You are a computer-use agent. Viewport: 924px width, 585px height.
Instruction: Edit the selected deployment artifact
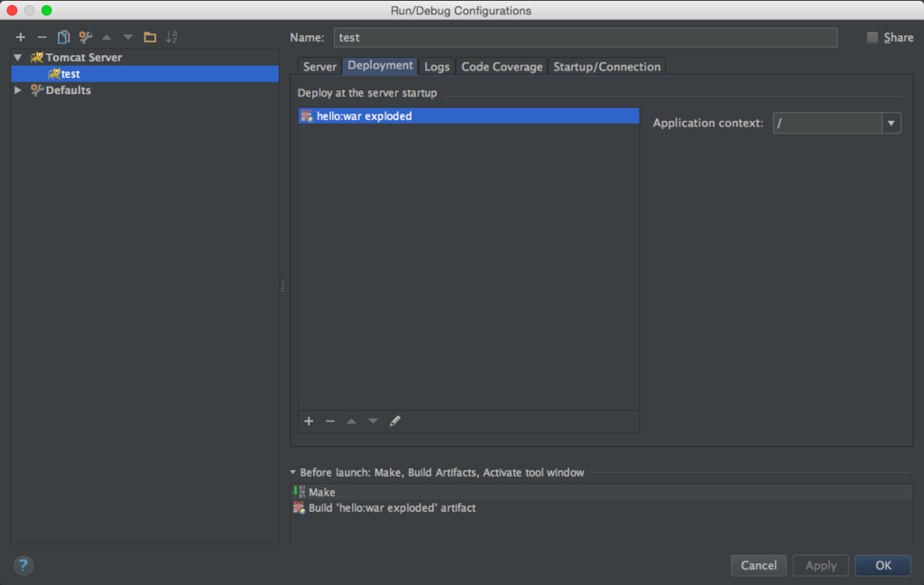(x=395, y=421)
